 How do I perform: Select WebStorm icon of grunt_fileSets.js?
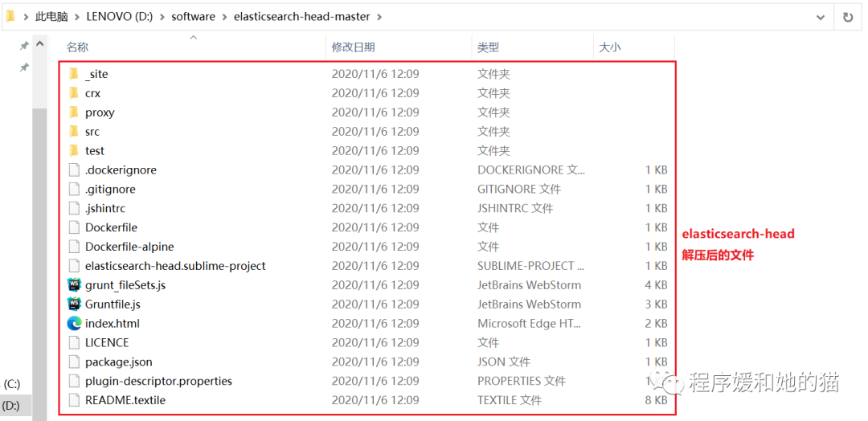click(x=74, y=285)
